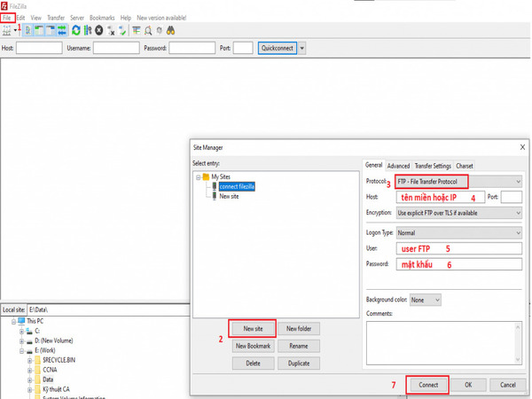Switch to the Transfer Settings tab
Viewport: 532px width, 399px height.
coord(433,166)
